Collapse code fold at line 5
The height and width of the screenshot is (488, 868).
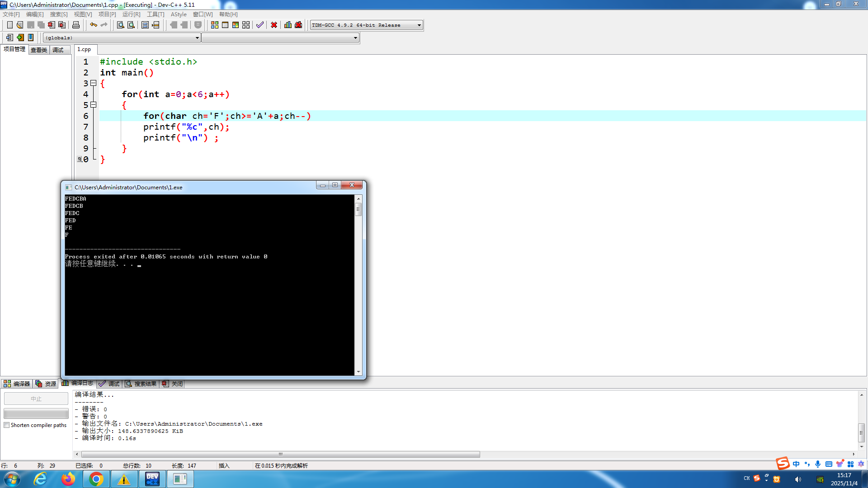(x=94, y=105)
